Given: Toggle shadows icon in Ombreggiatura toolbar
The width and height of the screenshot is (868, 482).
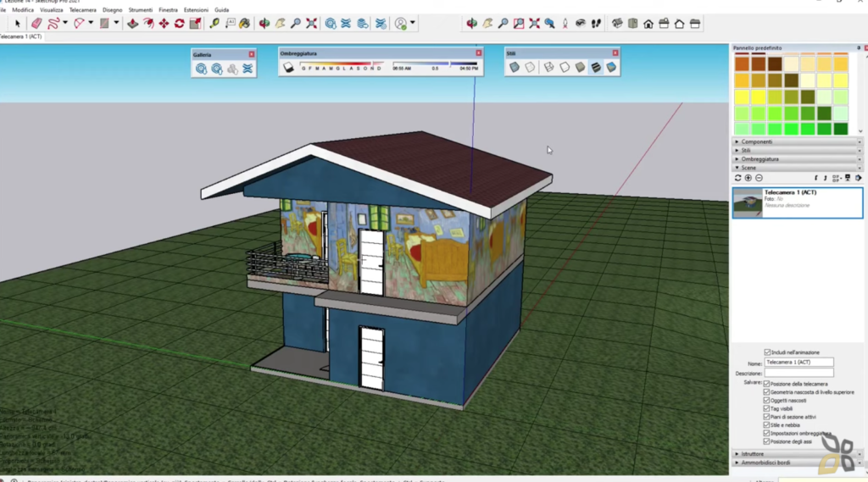Looking at the screenshot, I should (288, 68).
